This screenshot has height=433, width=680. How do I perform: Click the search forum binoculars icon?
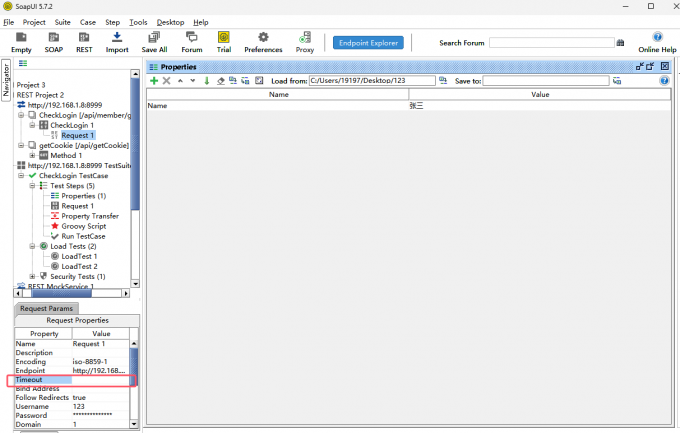click(x=621, y=43)
